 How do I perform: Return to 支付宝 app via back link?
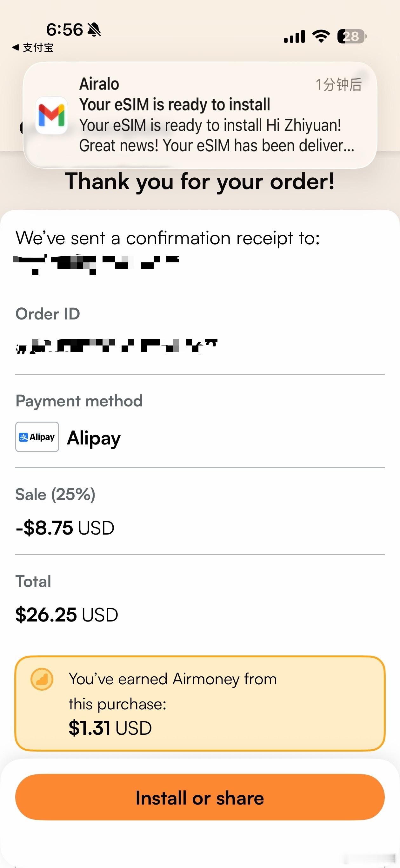pos(38,48)
